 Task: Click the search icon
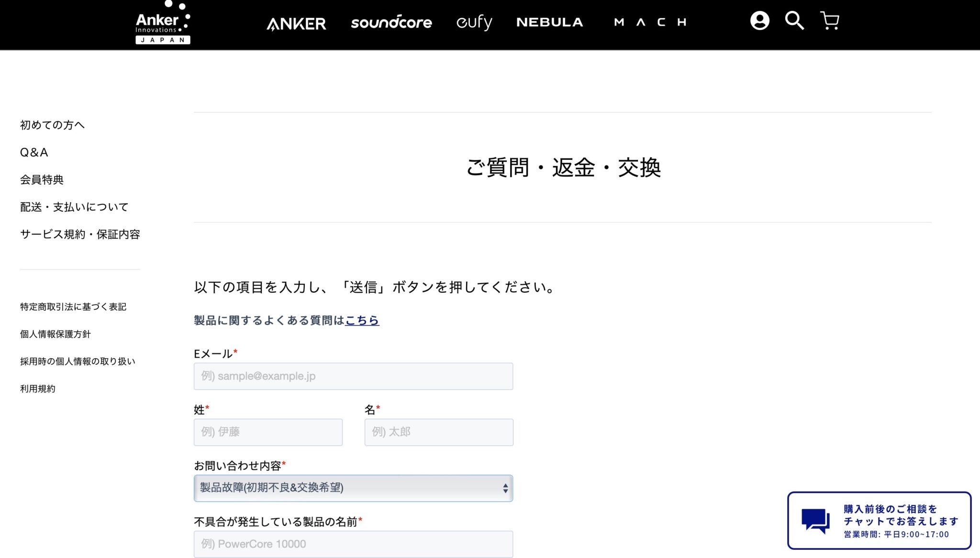(x=794, y=21)
